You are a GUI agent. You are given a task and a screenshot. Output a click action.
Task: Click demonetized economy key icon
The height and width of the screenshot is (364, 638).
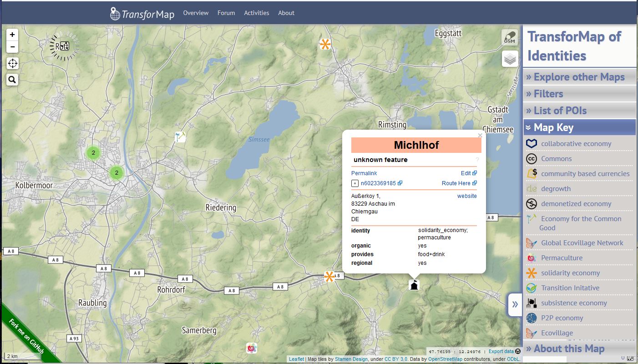point(532,204)
